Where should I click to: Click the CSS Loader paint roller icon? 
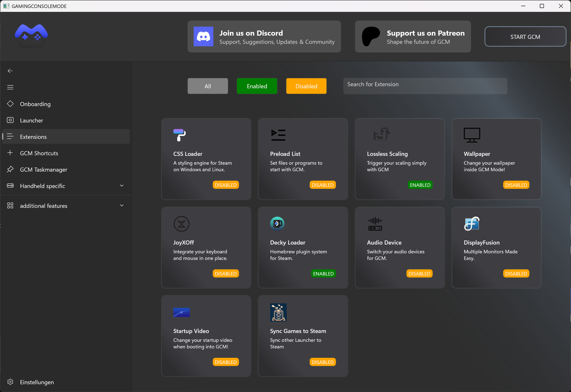[179, 135]
